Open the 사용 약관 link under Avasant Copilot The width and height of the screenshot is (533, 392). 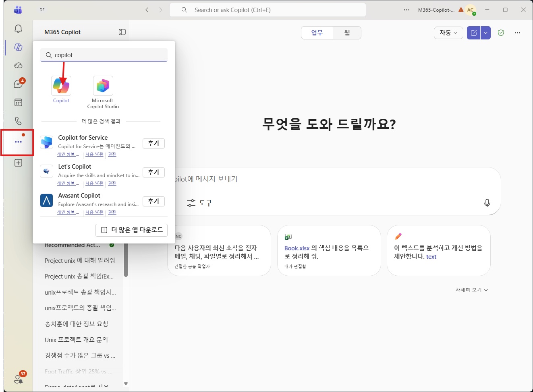tap(94, 212)
